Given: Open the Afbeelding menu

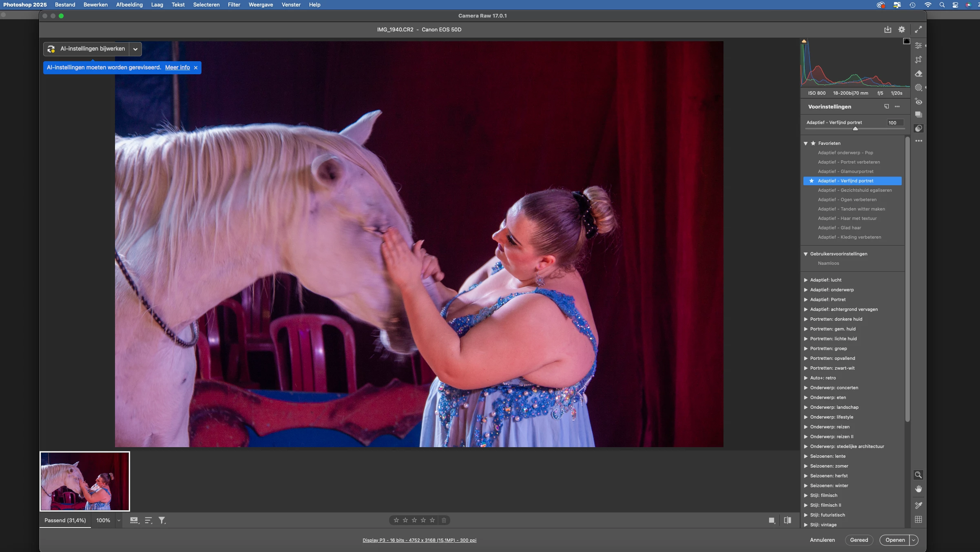Looking at the screenshot, I should (x=129, y=4).
